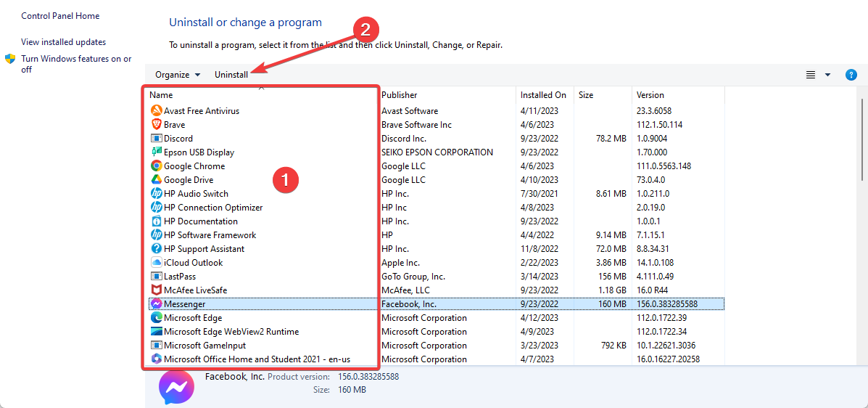The height and width of the screenshot is (408, 868).
Task: Select Microsoft Edge name text
Action: point(193,318)
